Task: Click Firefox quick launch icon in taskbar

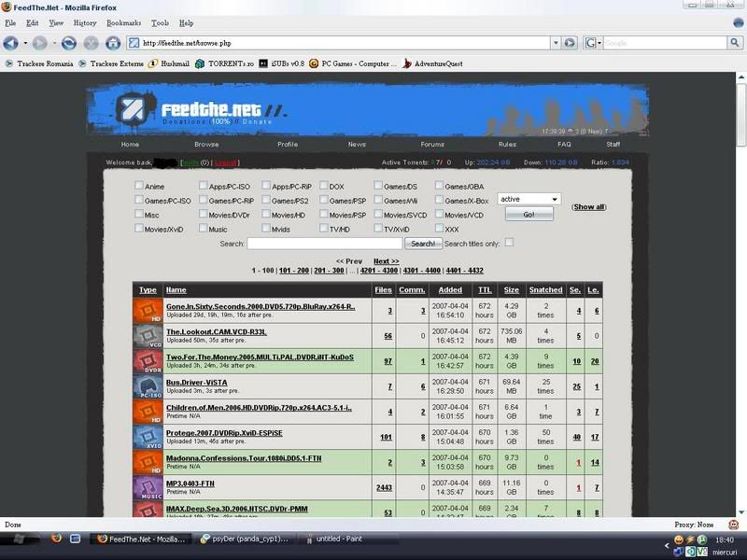Action: [x=56, y=539]
